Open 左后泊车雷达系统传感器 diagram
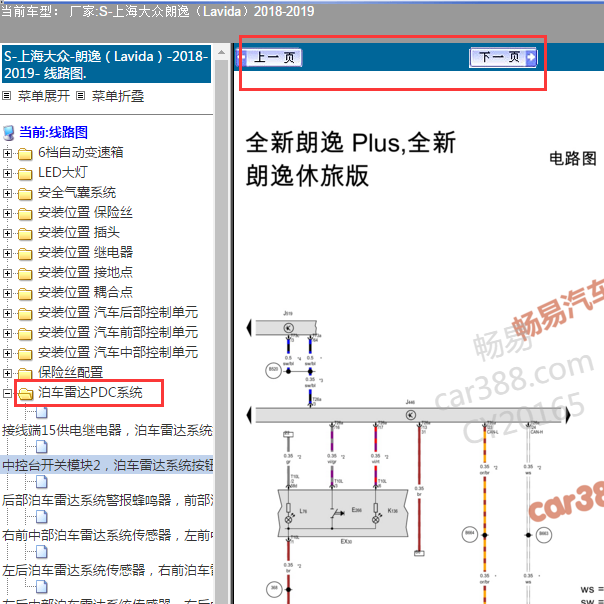Image resolution: width=604 pixels, height=604 pixels. click(x=107, y=570)
